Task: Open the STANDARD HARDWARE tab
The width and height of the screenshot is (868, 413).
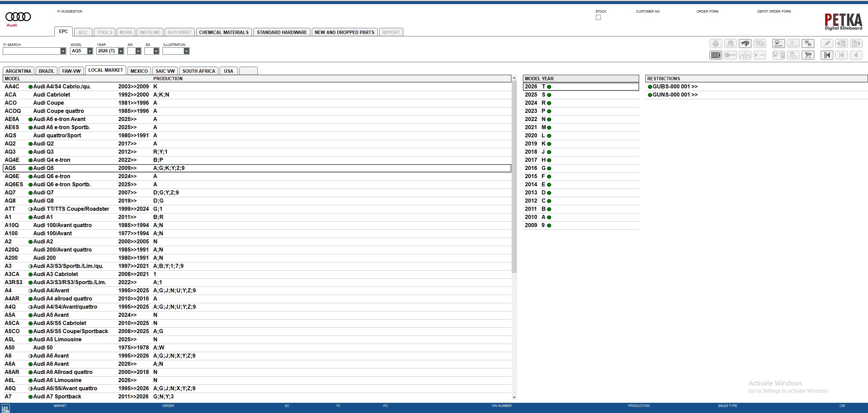Action: 282,32
